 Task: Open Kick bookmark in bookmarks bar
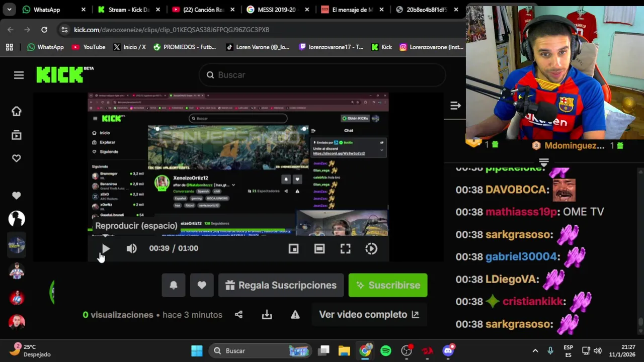click(381, 47)
